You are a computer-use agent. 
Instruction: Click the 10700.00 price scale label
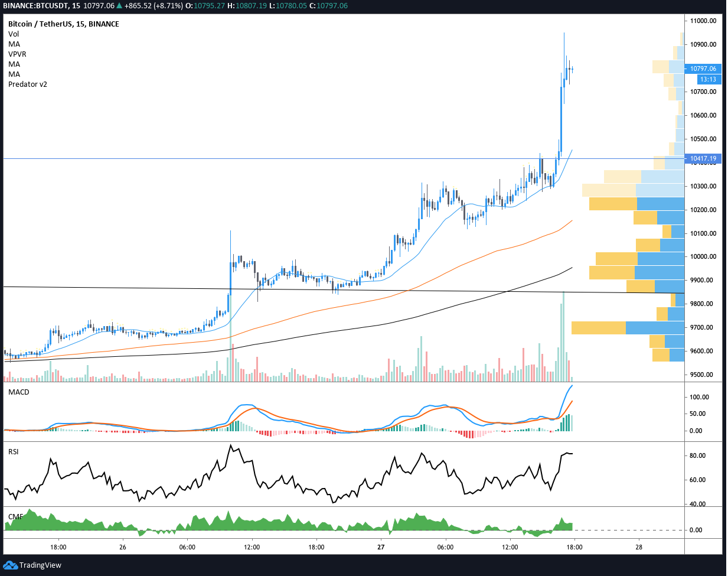click(703, 92)
